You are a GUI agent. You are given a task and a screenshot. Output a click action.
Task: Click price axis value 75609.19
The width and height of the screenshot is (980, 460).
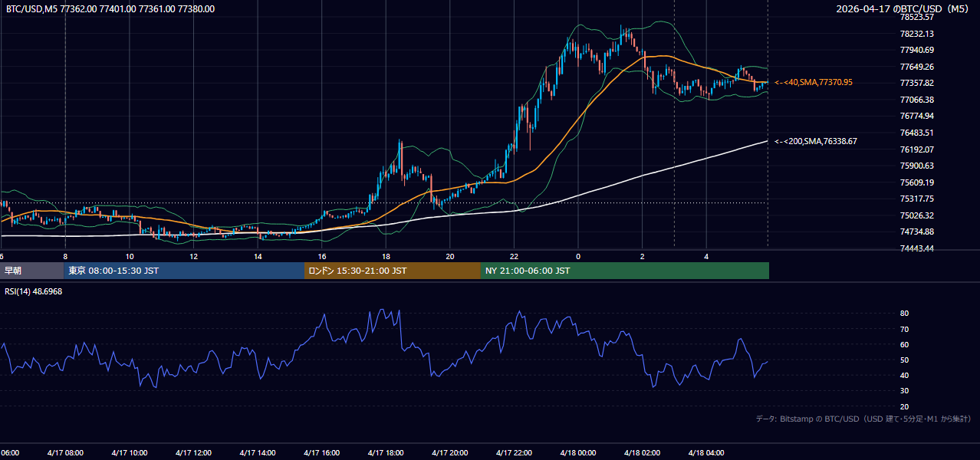point(916,182)
